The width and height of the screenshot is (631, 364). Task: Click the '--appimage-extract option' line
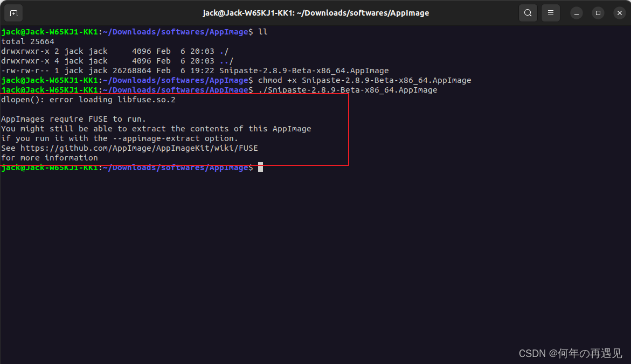(120, 138)
